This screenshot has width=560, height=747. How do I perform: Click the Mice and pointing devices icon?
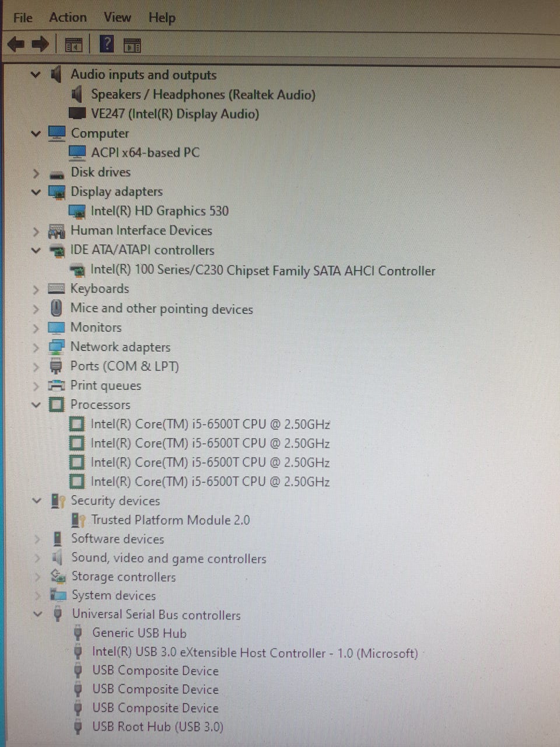tap(56, 308)
